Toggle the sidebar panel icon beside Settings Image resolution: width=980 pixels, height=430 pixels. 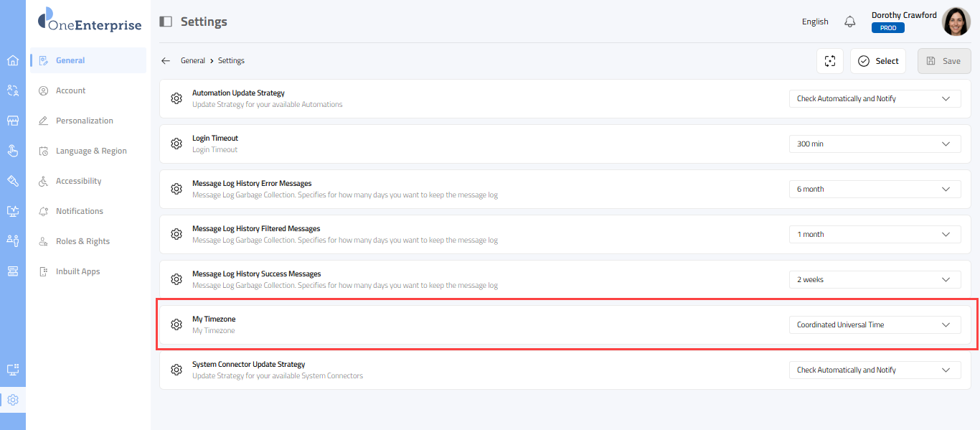pos(166,22)
